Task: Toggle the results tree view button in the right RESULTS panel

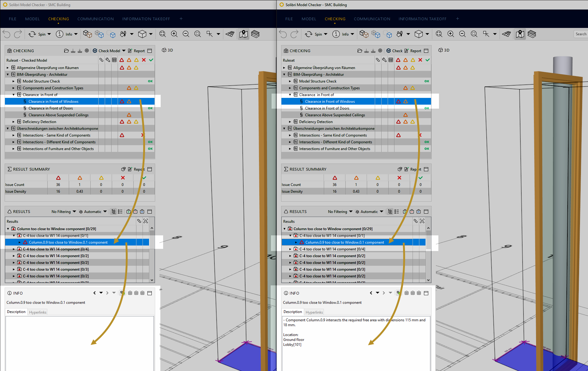Action: tap(390, 211)
